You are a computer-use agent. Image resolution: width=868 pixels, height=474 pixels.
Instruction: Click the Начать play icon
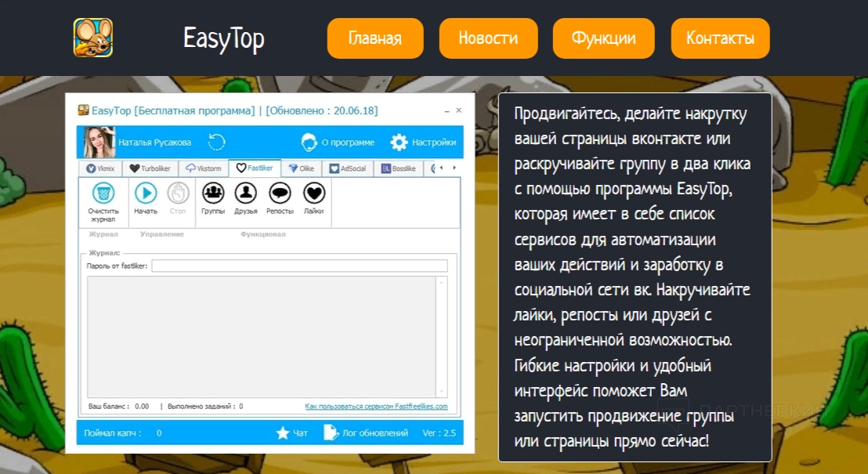tap(146, 194)
